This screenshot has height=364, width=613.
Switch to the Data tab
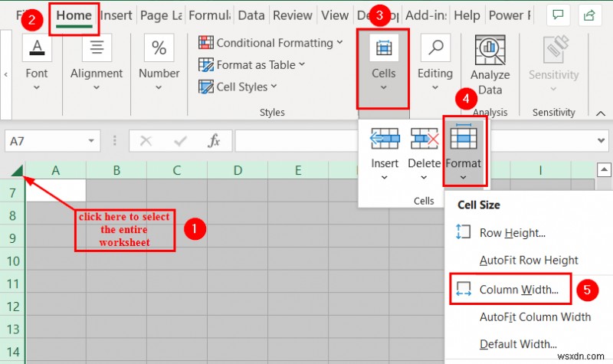point(251,15)
